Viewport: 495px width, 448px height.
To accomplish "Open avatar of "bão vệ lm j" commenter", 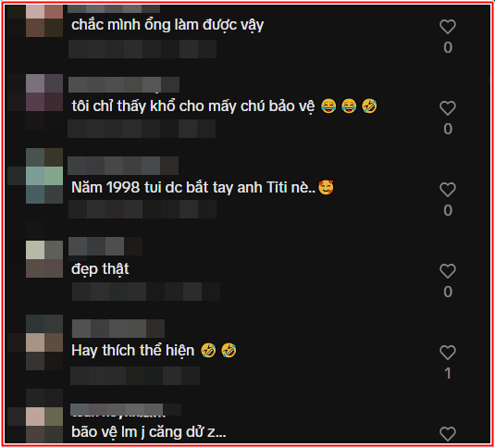I will [44, 425].
